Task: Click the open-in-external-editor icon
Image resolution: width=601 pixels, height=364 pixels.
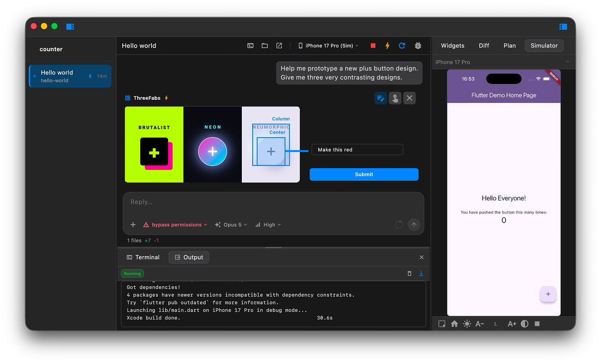Action: click(x=279, y=46)
